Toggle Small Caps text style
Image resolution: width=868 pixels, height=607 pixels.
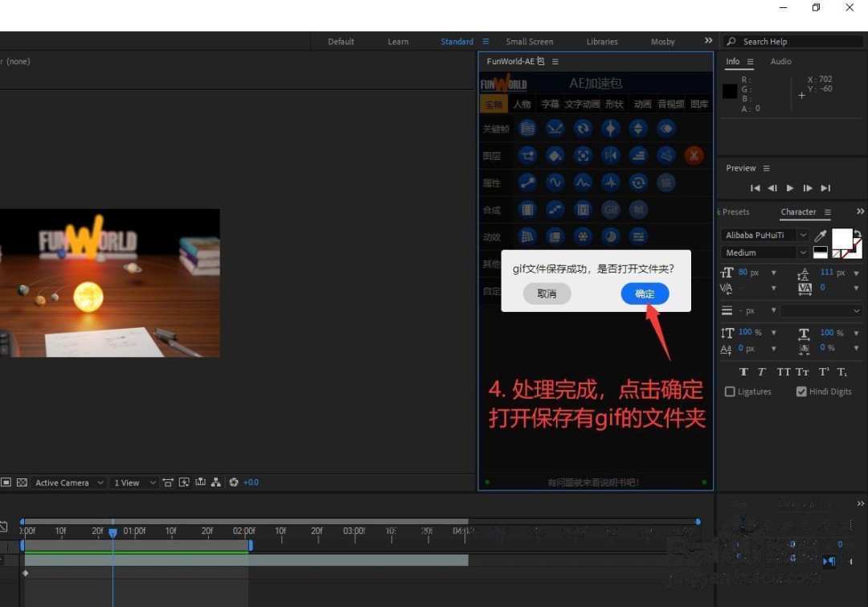point(803,371)
